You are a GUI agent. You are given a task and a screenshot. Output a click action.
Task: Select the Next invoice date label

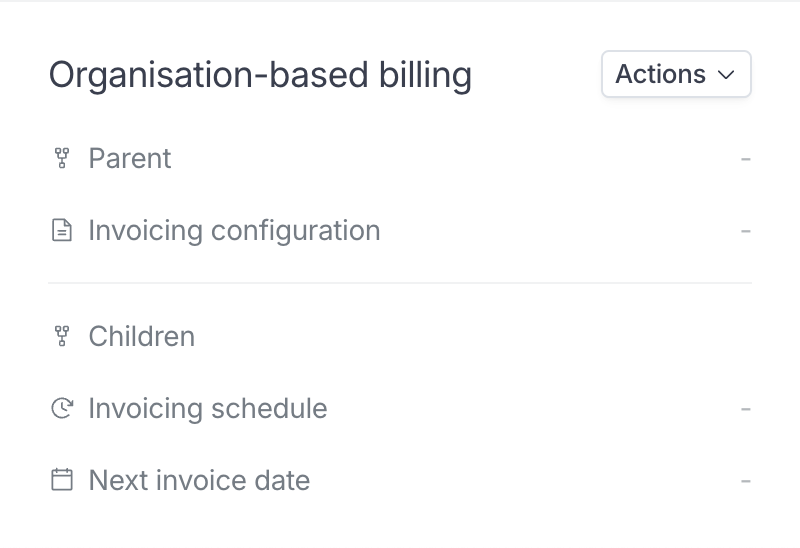click(199, 480)
